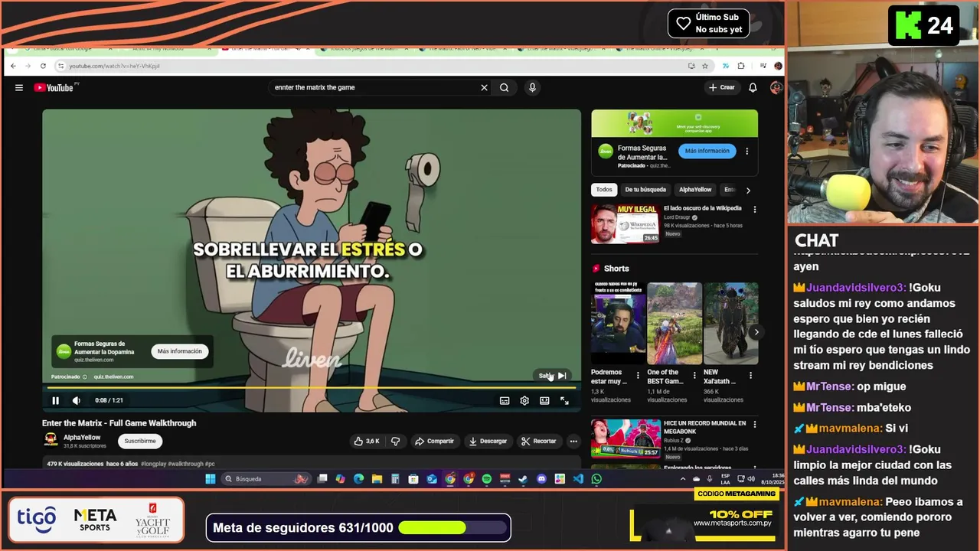Click the blue Más información sidebar ad button
The image size is (980, 551).
coord(707,151)
